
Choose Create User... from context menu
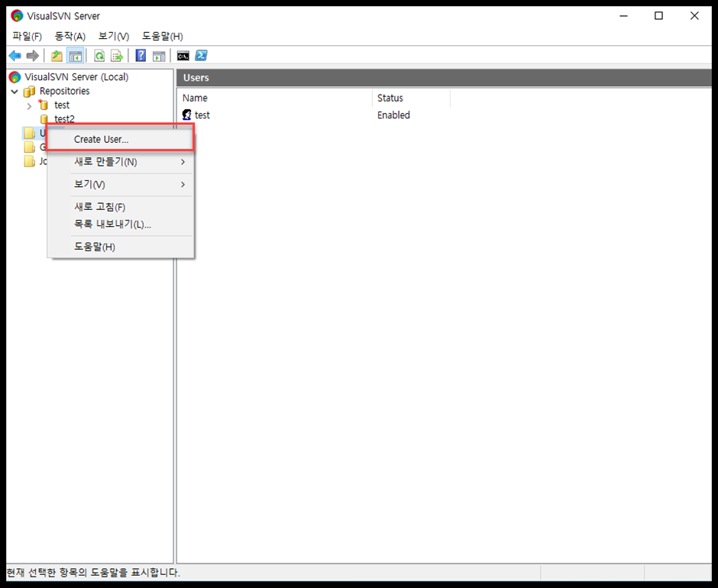(x=121, y=139)
